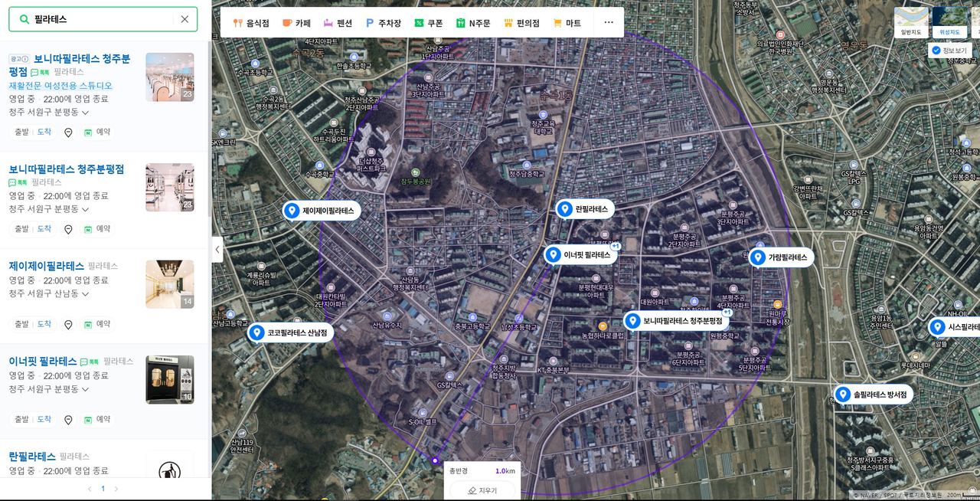Screen dimensions: 980x501
Task: Click 예약 in the 이너핏 필라테스 row
Action: point(97,420)
